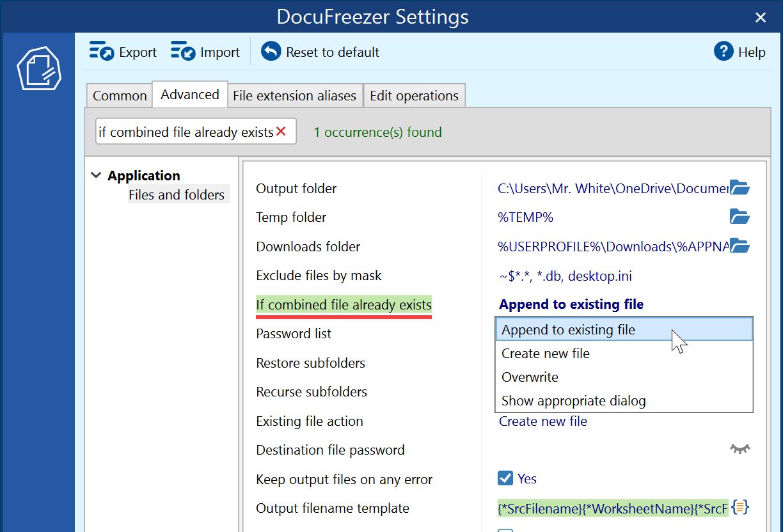This screenshot has height=532, width=783.
Task: Open the Edit operations tab
Action: 415,95
